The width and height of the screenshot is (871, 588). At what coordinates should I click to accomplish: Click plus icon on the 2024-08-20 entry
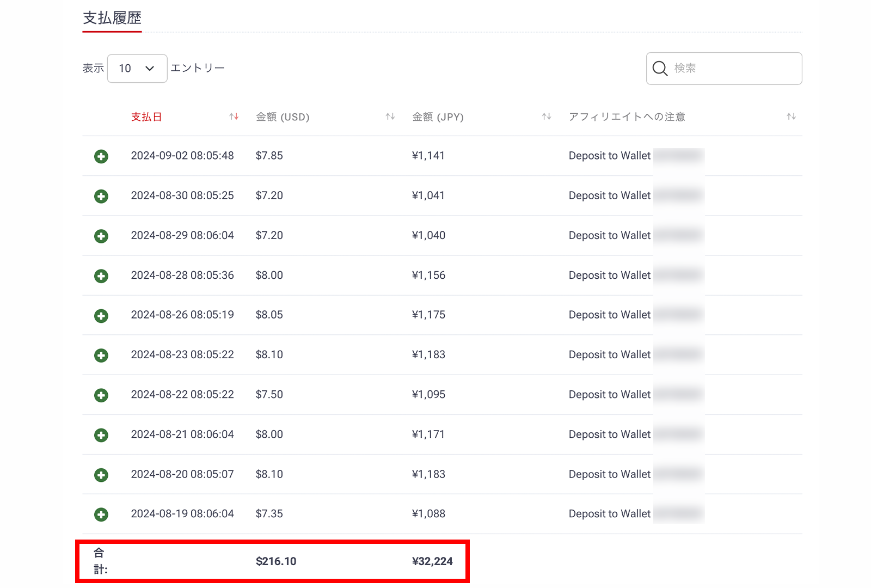[x=101, y=475]
